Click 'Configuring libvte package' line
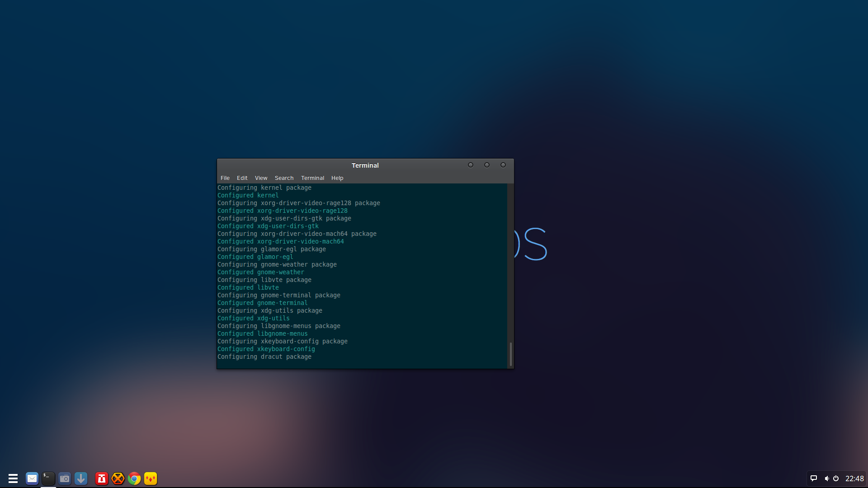This screenshot has width=868, height=488. pos(264,280)
